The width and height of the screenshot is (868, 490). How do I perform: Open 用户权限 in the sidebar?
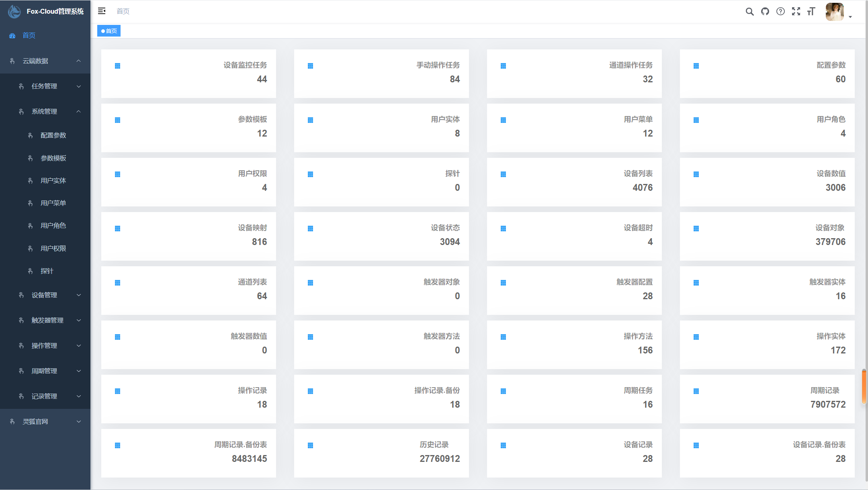pos(45,249)
